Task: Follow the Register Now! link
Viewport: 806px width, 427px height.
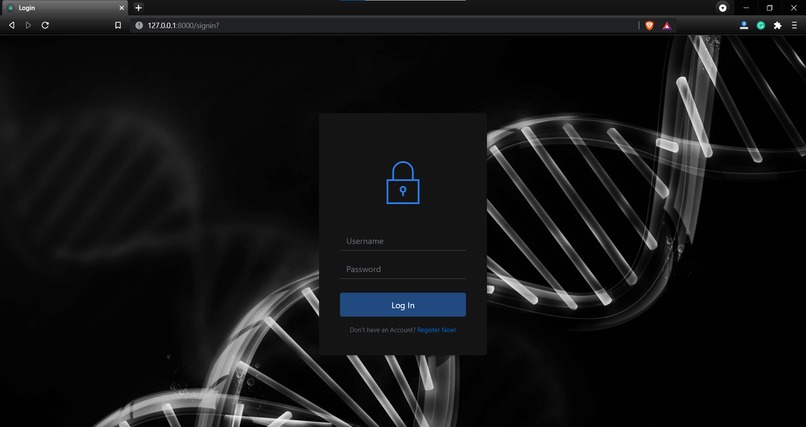Action: 436,330
